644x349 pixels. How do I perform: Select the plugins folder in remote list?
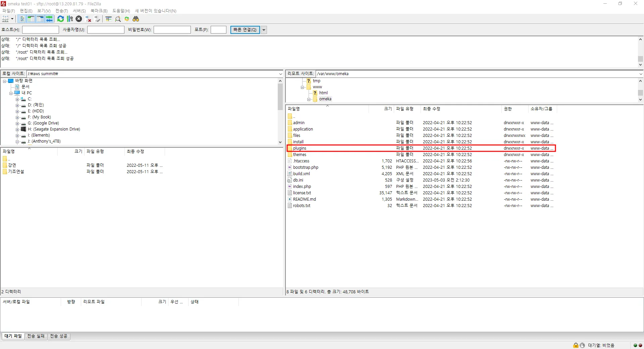[x=421, y=148]
